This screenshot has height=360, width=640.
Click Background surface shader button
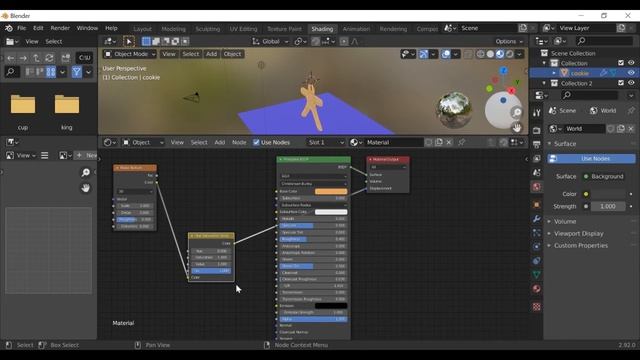click(x=603, y=176)
